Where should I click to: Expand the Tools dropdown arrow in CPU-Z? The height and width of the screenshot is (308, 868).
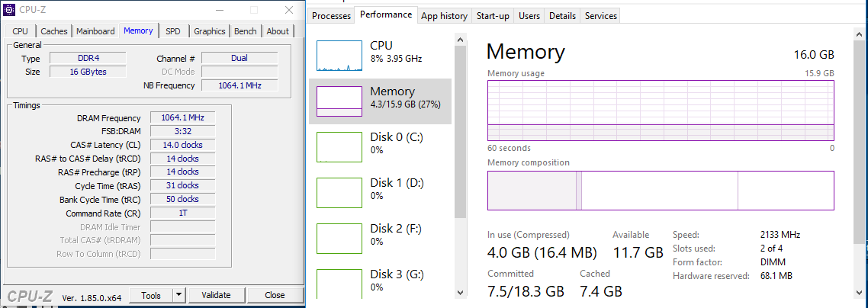tap(178, 295)
